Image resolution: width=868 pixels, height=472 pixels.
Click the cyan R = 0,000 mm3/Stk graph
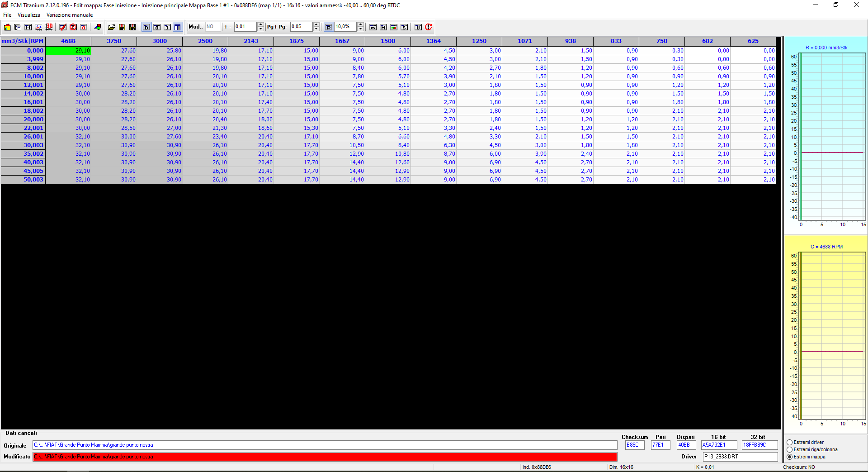826,135
